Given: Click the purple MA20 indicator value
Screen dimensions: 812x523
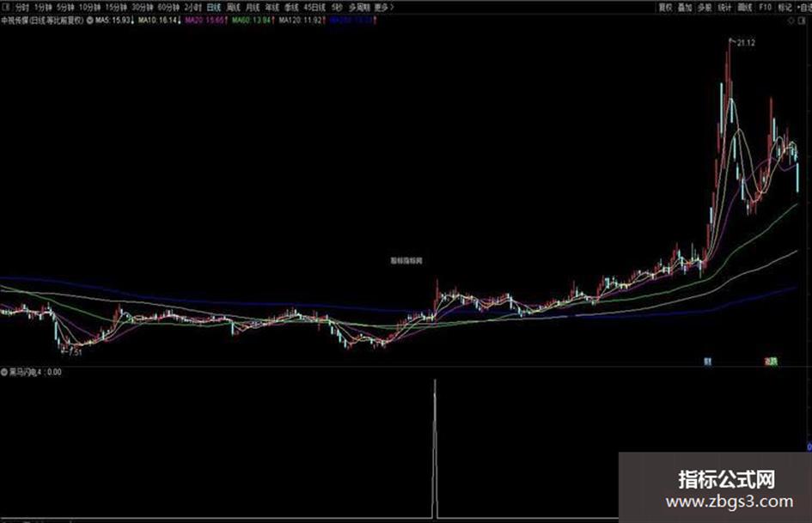Looking at the screenshot, I should tap(206, 21).
